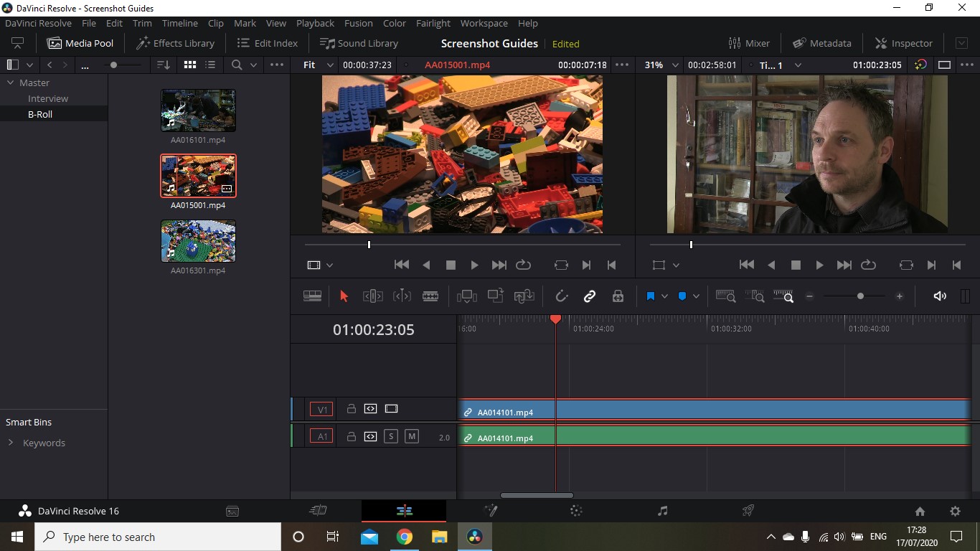
Task: Toggle timeline snapping magnet icon
Action: (561, 296)
